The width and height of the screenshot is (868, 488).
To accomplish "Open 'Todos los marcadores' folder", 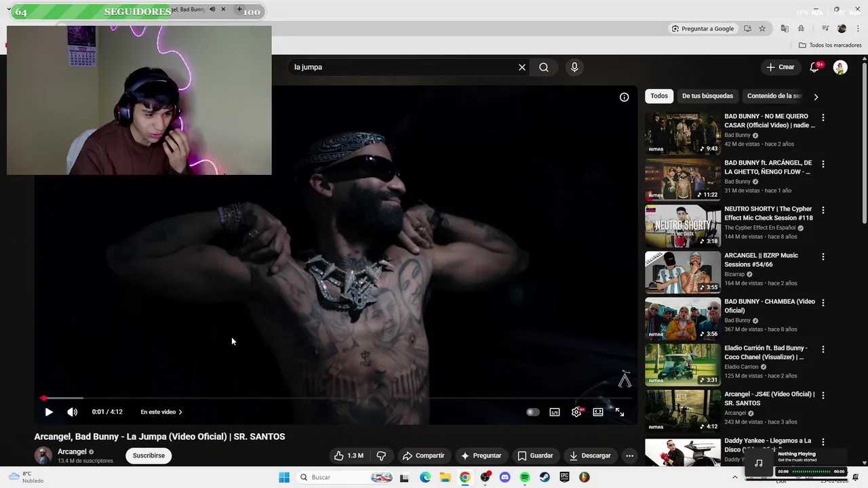I will [830, 45].
